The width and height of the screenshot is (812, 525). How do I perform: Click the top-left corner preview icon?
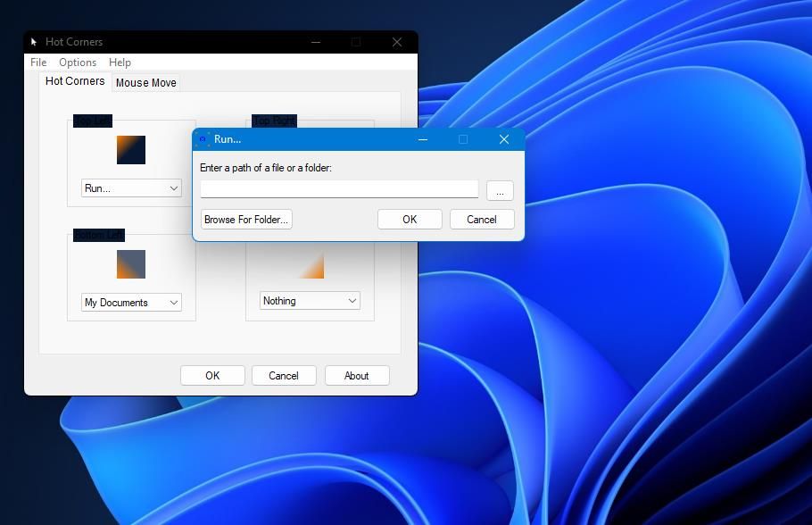click(131, 150)
